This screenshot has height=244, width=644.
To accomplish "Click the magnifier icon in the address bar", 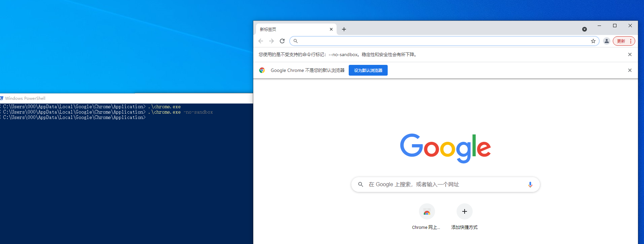I will (x=296, y=41).
